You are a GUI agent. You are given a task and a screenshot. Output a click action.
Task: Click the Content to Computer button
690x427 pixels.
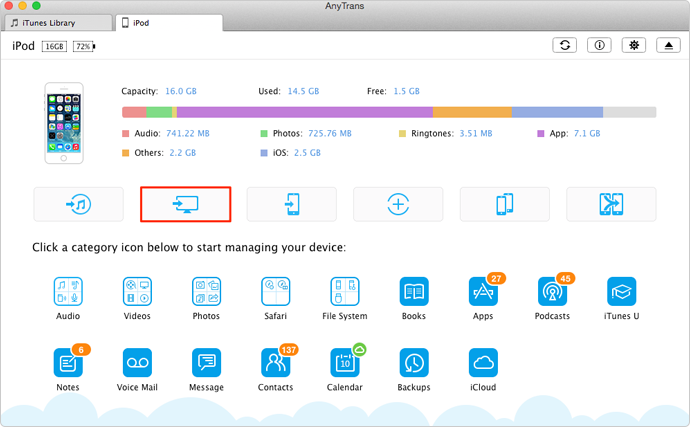point(185,204)
